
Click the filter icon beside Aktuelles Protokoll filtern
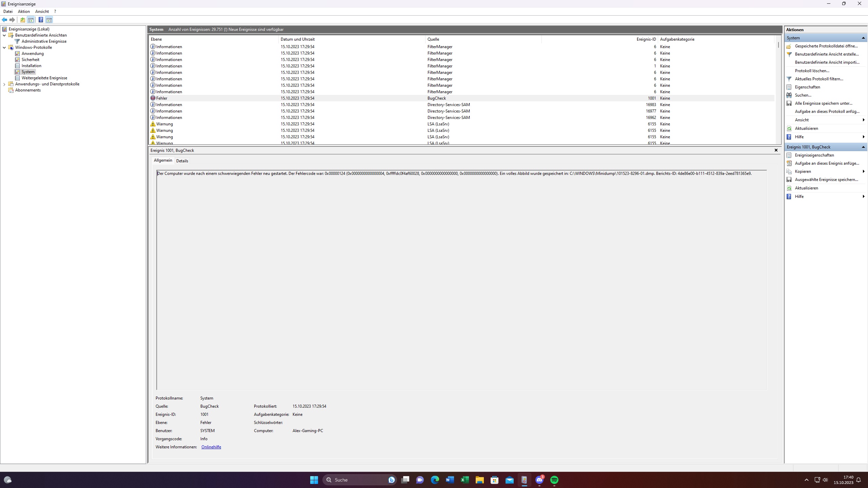coord(789,79)
